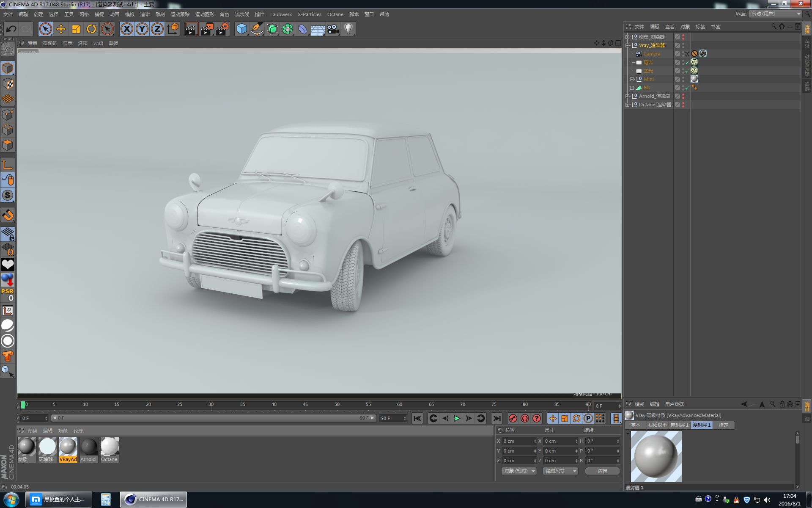Toggle visibility dots for Arnold_渲染器 object
Viewport: 812px width, 508px height.
pos(683,96)
